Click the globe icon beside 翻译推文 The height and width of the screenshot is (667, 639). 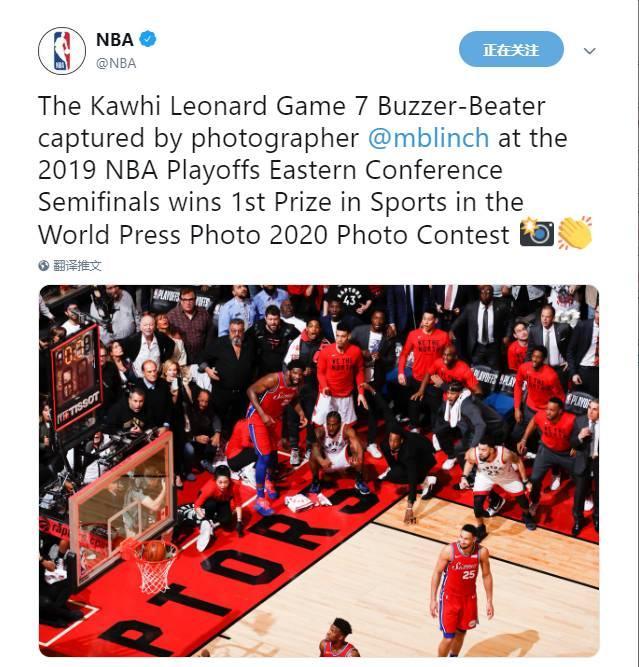click(x=43, y=266)
